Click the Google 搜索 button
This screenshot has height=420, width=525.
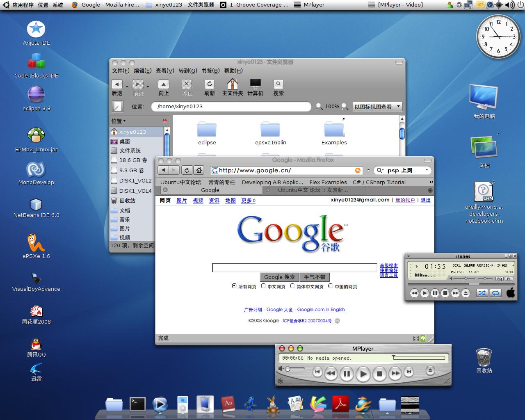(279, 277)
